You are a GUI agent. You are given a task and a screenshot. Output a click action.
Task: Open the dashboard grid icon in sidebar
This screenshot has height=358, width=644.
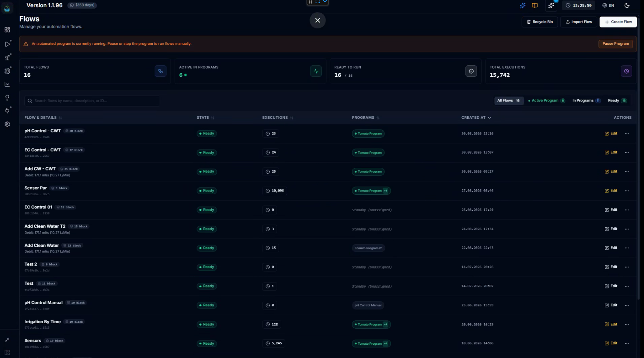pos(7,30)
